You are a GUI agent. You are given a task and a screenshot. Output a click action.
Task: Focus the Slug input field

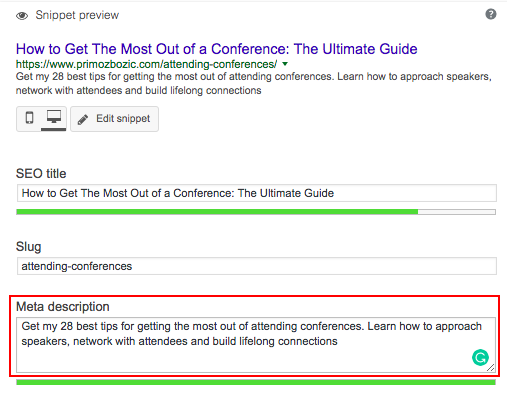257,266
